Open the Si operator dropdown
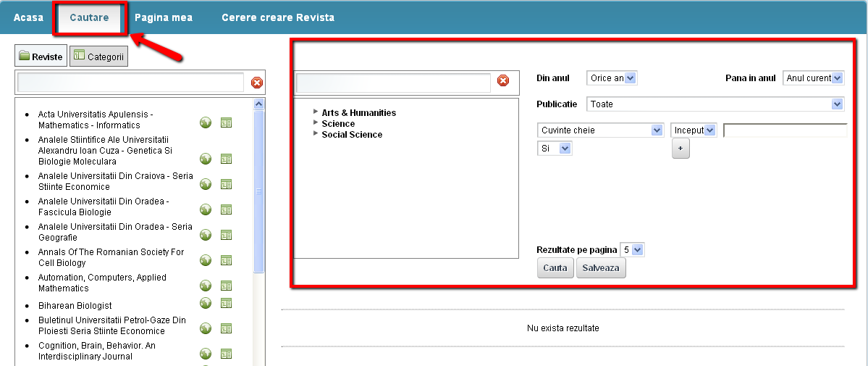 555,149
